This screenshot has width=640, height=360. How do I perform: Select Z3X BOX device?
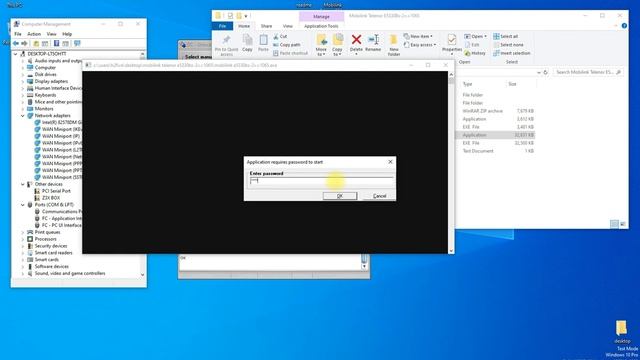(51, 198)
